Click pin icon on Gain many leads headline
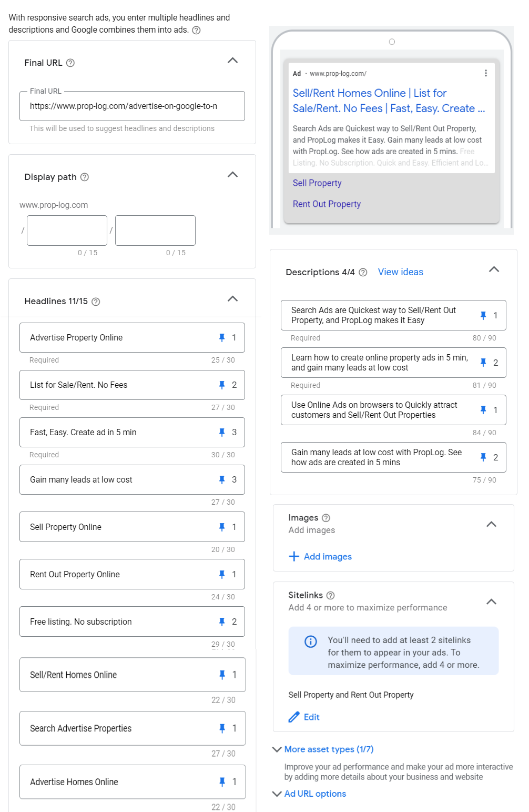 (222, 479)
